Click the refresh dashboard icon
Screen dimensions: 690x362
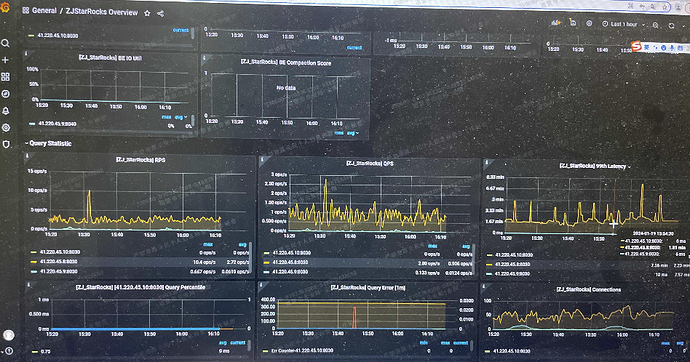pos(671,26)
